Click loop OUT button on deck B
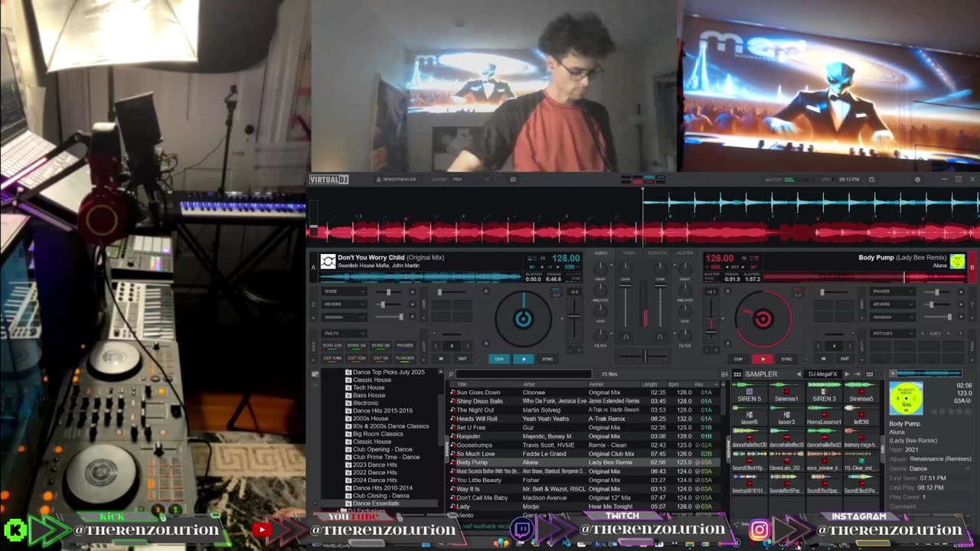Viewport: 980px width, 551px height. point(844,359)
